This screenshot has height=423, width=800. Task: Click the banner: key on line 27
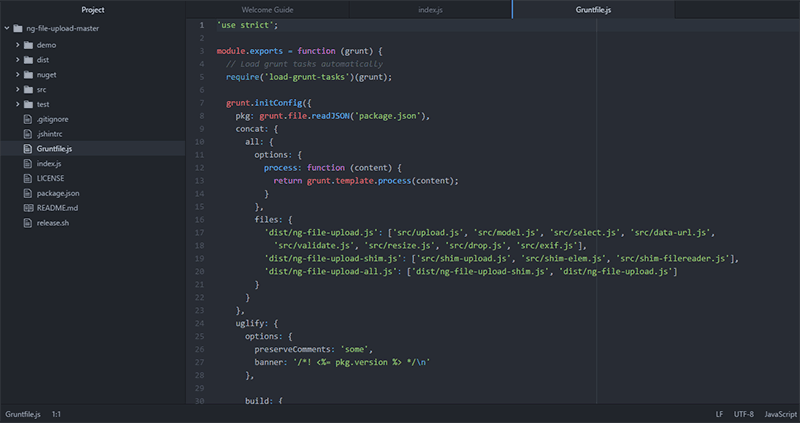point(269,362)
